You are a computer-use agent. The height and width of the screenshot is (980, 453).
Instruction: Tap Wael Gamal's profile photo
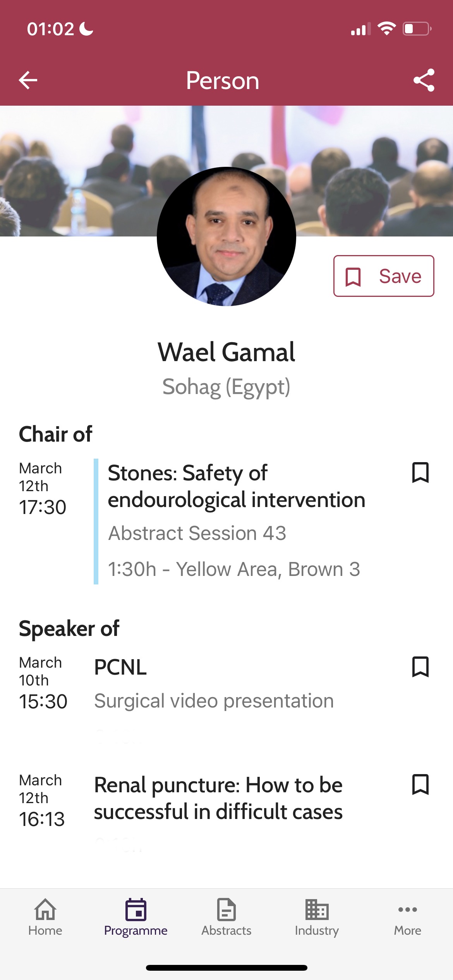(x=226, y=236)
